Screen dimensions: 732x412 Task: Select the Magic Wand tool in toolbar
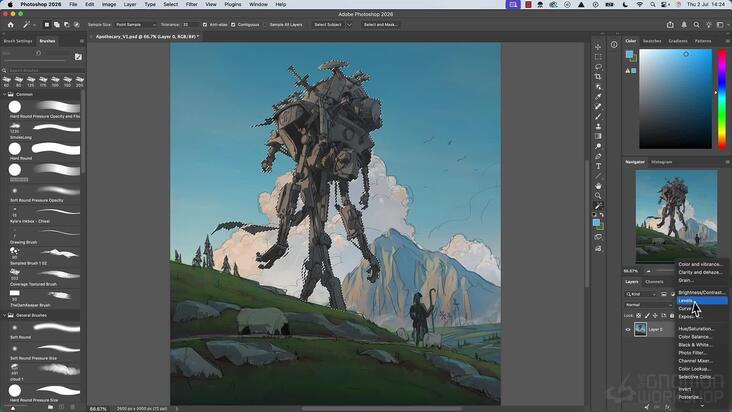(x=598, y=206)
